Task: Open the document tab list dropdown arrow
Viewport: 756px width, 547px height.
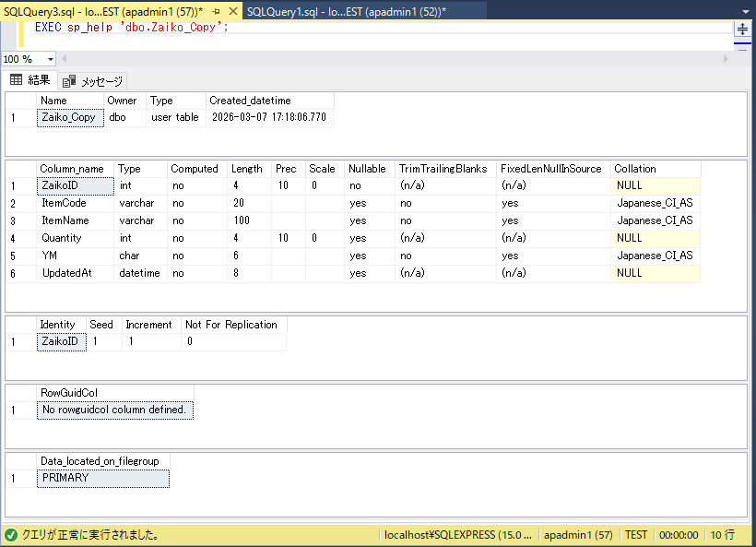Action: pyautogui.click(x=744, y=10)
